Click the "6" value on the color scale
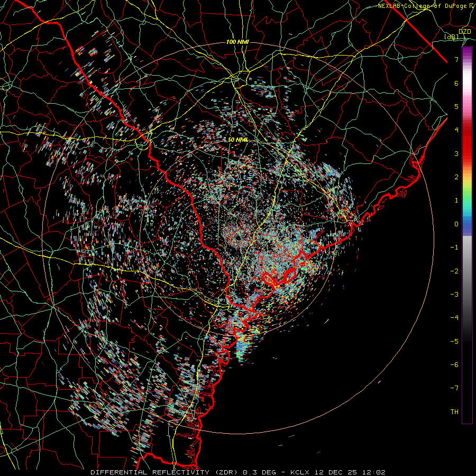The image size is (476, 476). pos(456,83)
